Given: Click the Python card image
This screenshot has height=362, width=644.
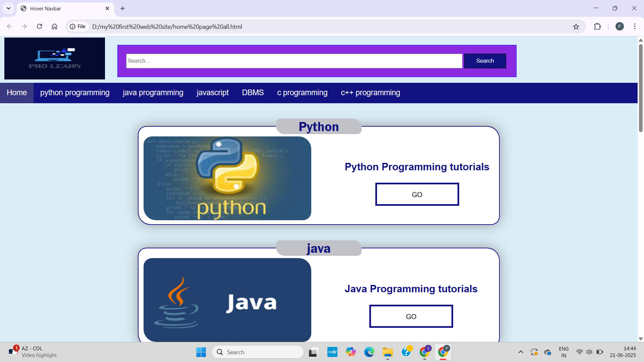Looking at the screenshot, I should tap(227, 178).
